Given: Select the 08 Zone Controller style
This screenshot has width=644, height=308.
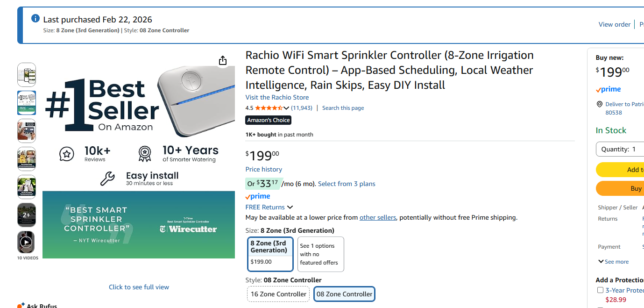Looking at the screenshot, I should pyautogui.click(x=344, y=294).
